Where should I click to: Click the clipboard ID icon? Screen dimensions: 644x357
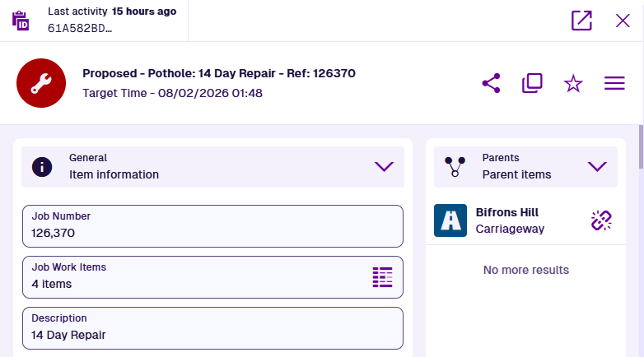point(21,21)
